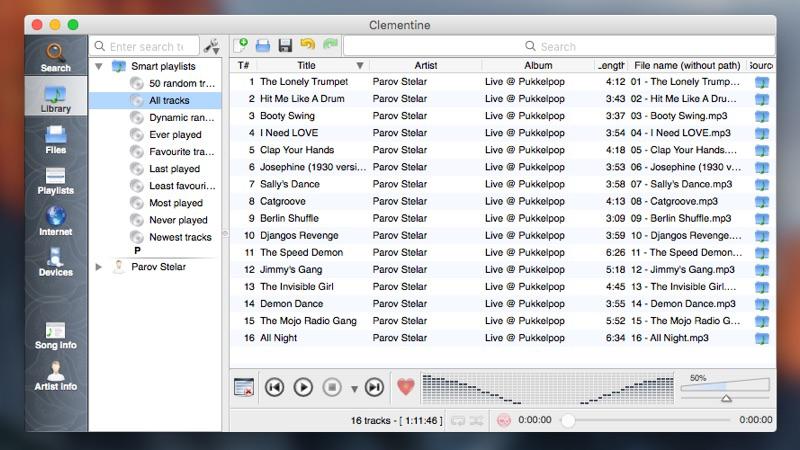This screenshot has width=800, height=450.
Task: Sort by the Source column header
Action: coord(761,65)
